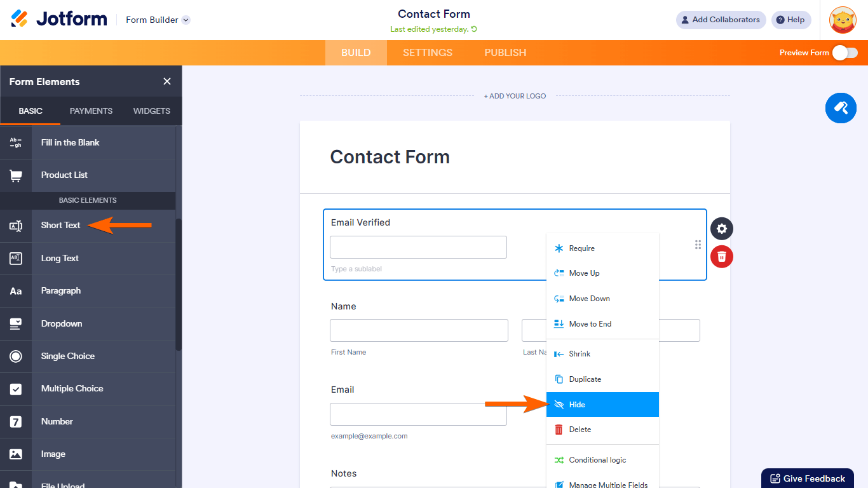
Task: Click the drag handle dots icon
Action: pyautogui.click(x=698, y=245)
